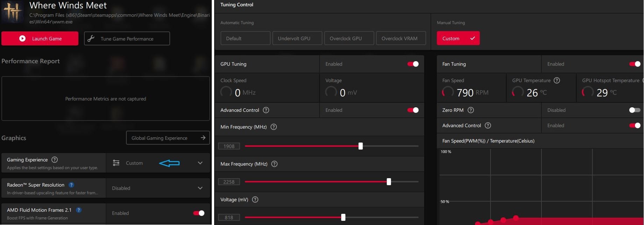Click the checkmark on the Custom tuning button
The height and width of the screenshot is (225, 644).
[472, 38]
